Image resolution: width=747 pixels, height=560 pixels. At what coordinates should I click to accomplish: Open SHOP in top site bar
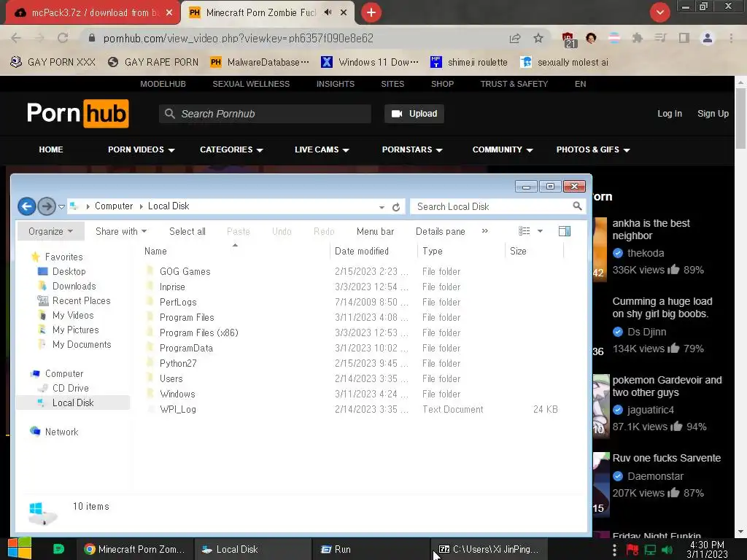click(442, 84)
